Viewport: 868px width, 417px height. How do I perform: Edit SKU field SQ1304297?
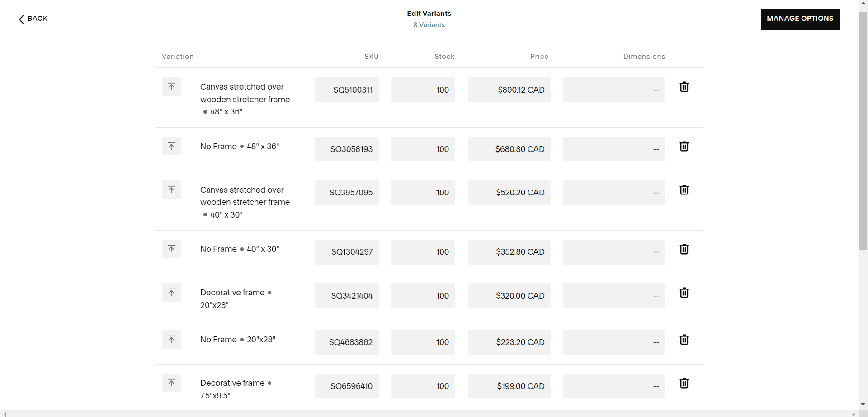(x=347, y=252)
